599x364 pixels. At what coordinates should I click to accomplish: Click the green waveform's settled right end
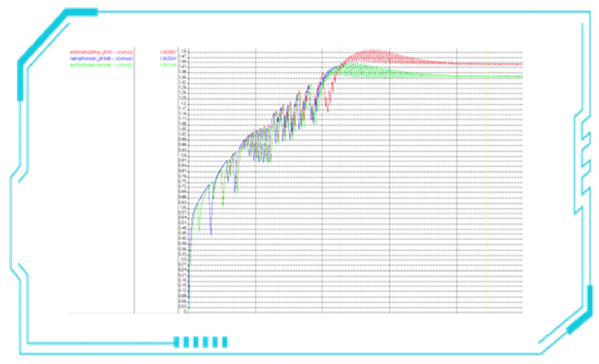pyautogui.click(x=521, y=76)
